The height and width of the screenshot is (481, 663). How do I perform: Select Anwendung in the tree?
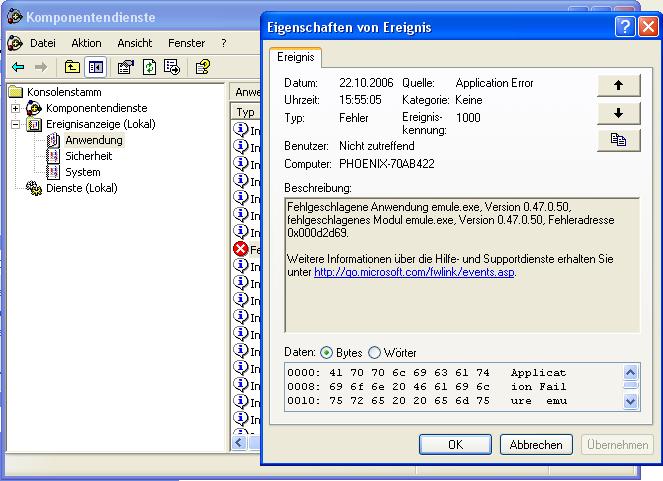click(94, 140)
